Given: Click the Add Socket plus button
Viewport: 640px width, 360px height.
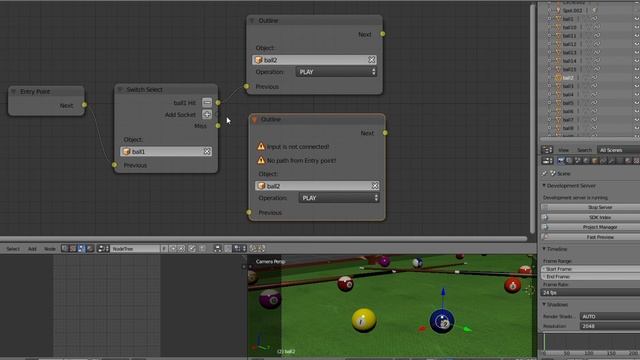Looking at the screenshot, I should (x=207, y=115).
